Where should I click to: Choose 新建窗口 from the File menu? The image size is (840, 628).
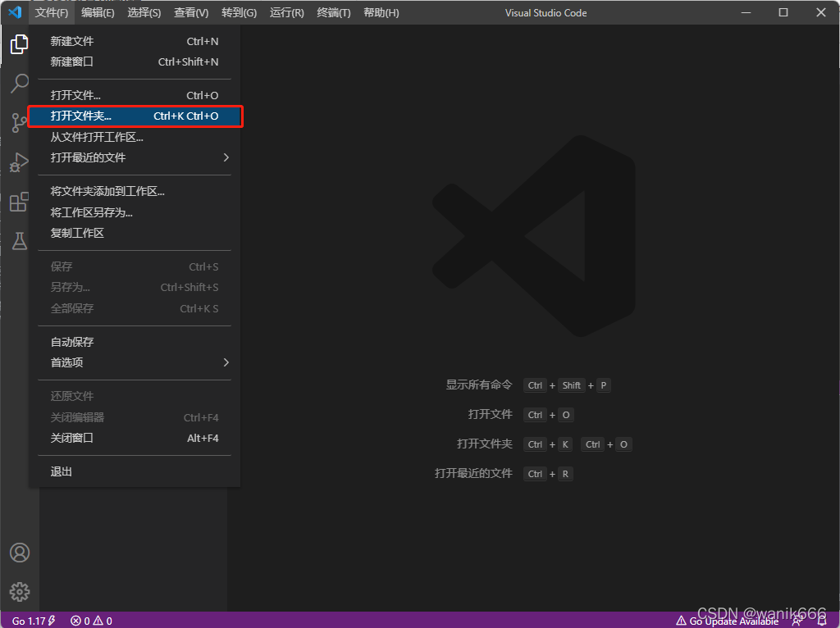pos(135,62)
